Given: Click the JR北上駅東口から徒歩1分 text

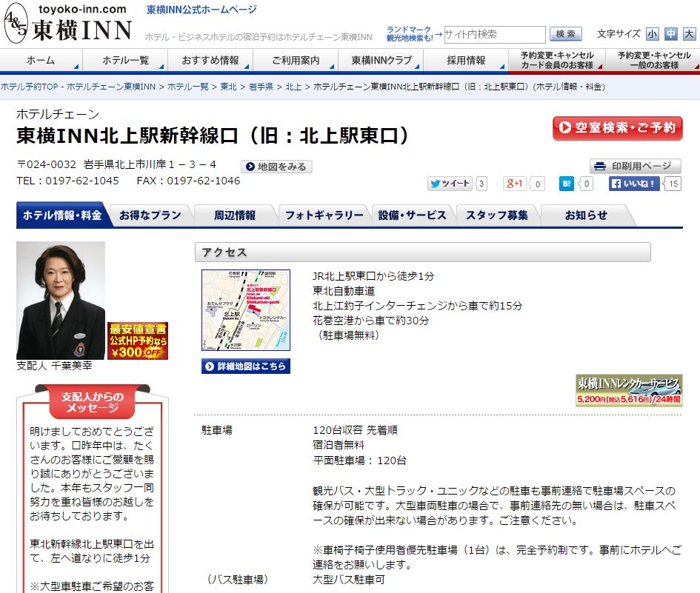Looking at the screenshot, I should point(373,276).
